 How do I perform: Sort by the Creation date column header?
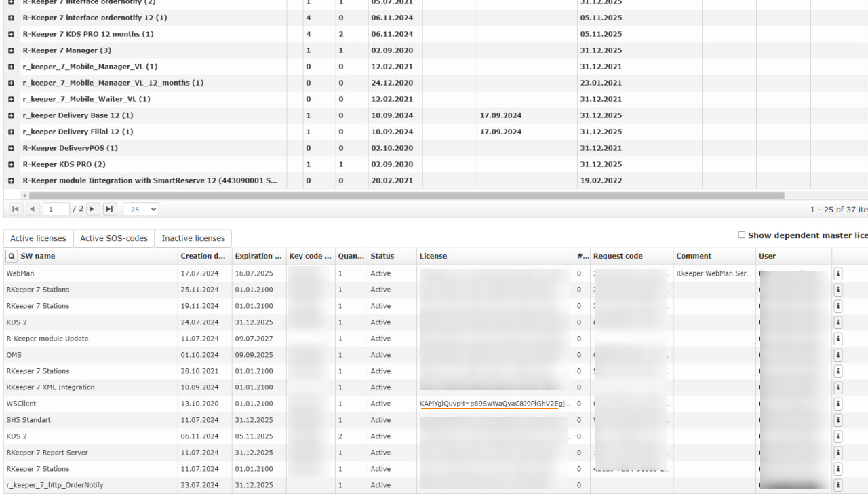203,256
